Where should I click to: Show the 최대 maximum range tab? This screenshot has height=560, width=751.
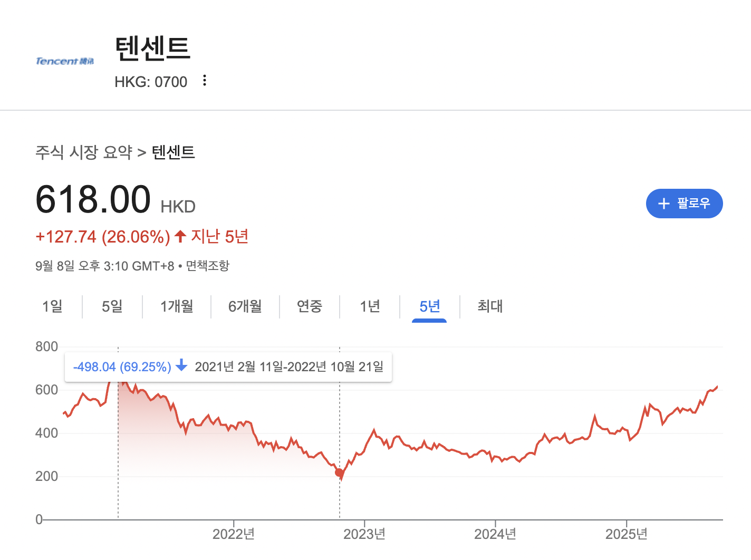(x=490, y=306)
